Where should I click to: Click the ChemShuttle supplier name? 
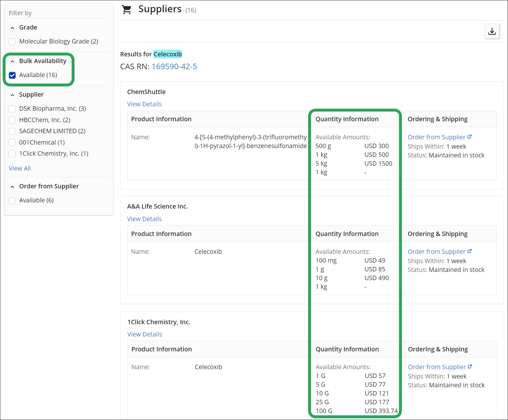(146, 92)
